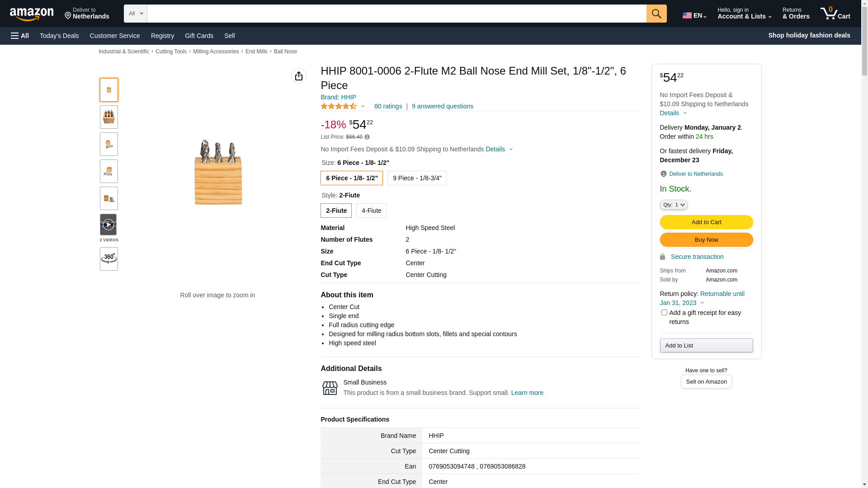Click the search magnifier button

(656, 14)
